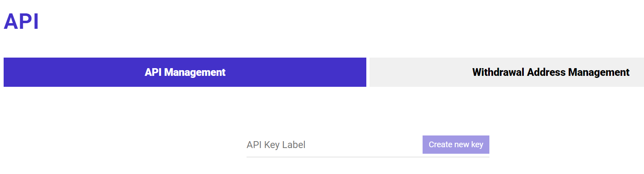Image resolution: width=644 pixels, height=174 pixels.
Task: Switch to the API Management tab
Action: point(185,72)
